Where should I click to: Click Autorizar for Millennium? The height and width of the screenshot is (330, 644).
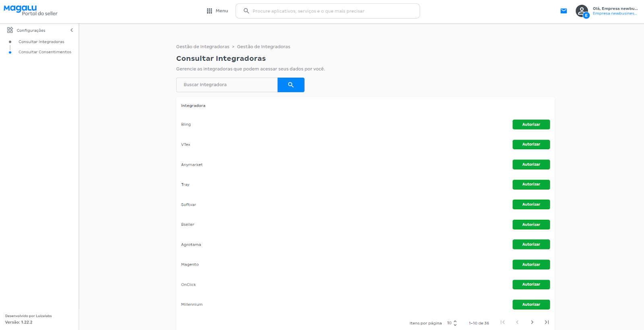531,305
